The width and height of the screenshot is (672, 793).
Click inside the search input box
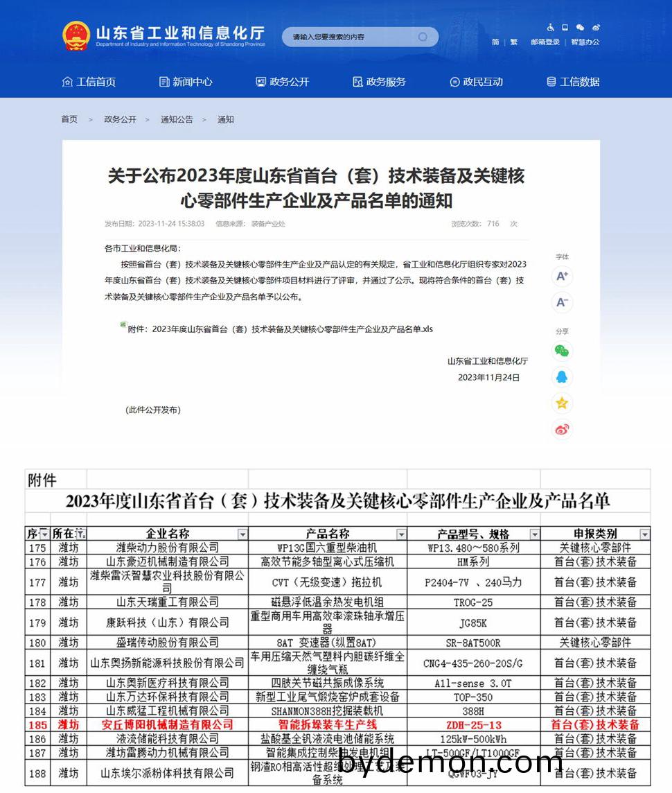346,36
